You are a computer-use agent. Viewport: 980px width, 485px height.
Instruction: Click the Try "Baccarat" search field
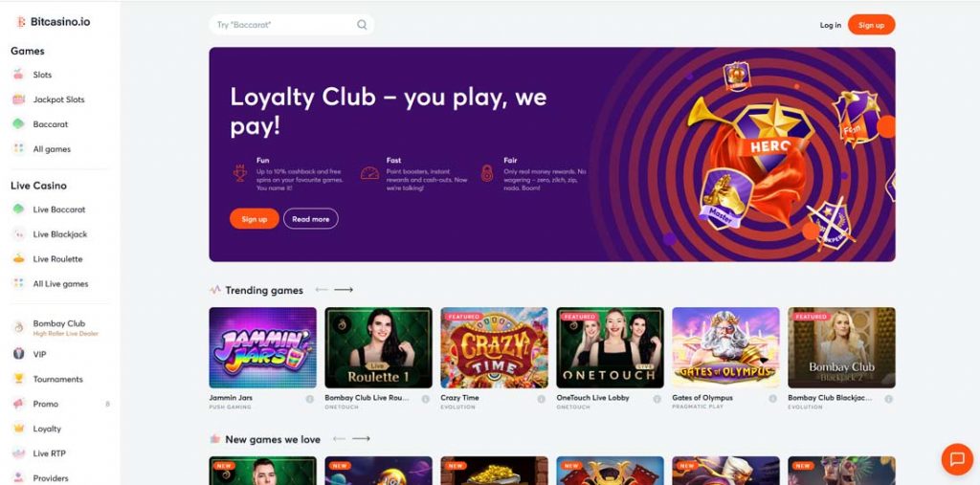click(291, 25)
